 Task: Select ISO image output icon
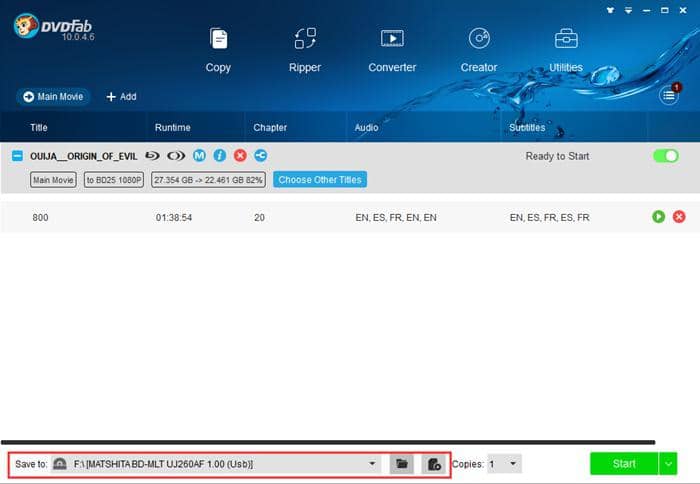coord(433,464)
